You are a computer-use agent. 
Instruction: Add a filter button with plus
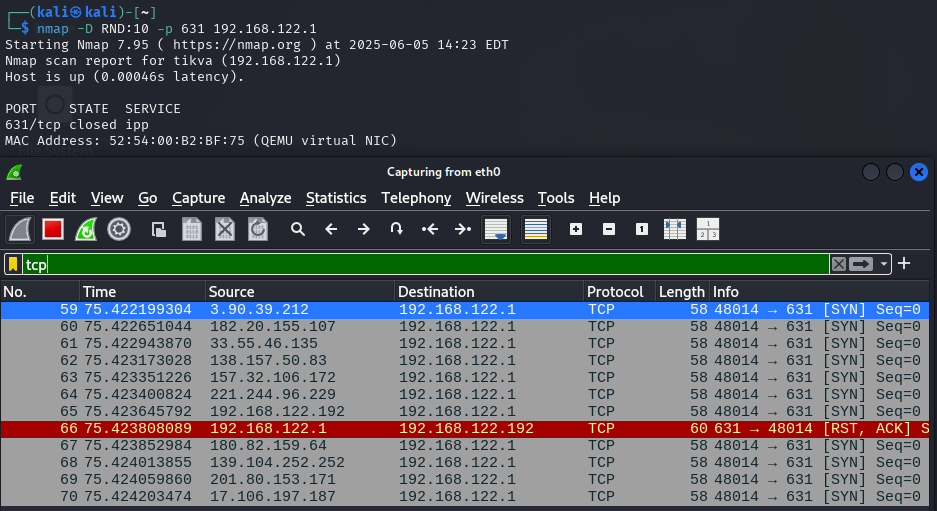pyautogui.click(x=904, y=263)
